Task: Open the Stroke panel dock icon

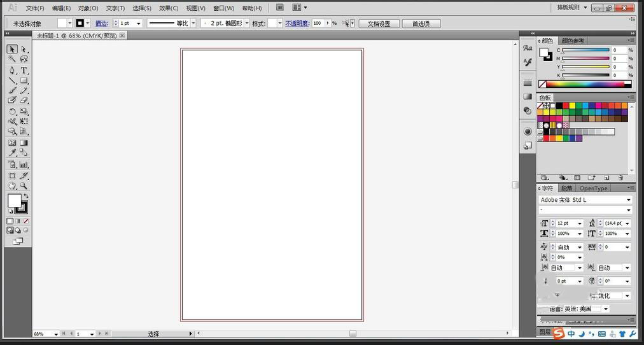Action: (528, 83)
